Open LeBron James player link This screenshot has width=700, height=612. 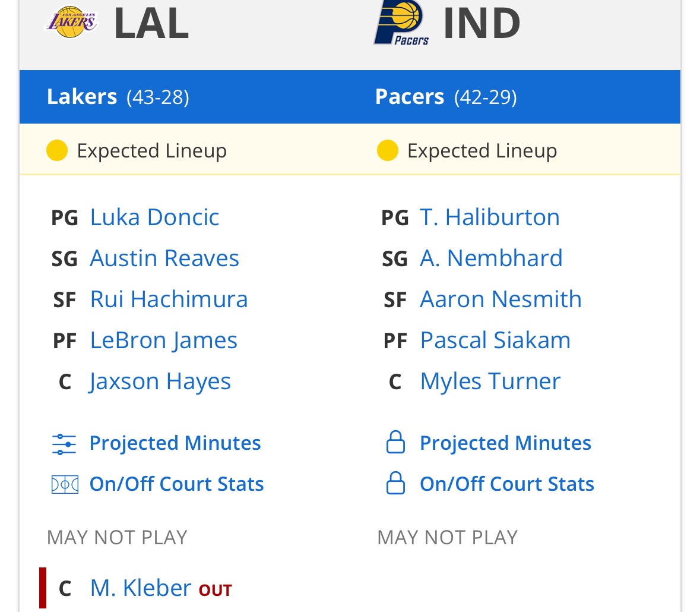click(163, 340)
